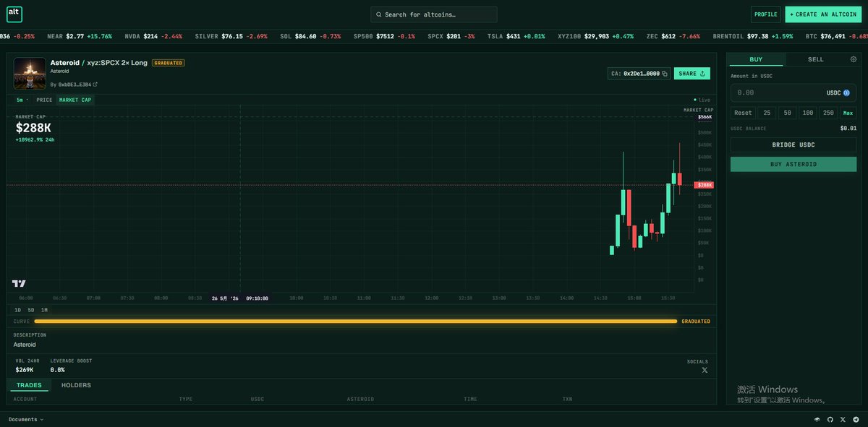Click the alt logo in the header
Viewport: 868px width, 427px height.
[x=14, y=14]
